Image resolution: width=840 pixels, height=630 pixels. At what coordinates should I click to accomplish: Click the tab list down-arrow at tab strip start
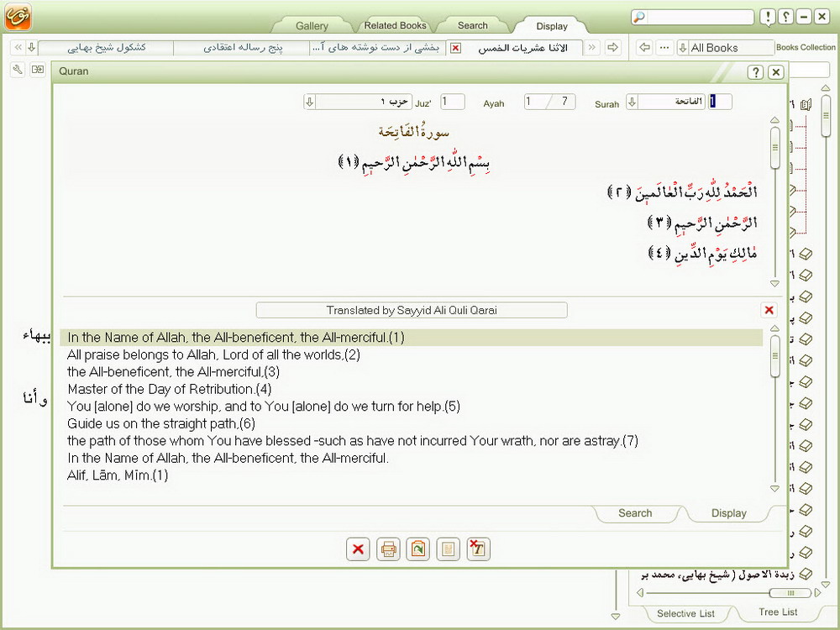[32, 47]
